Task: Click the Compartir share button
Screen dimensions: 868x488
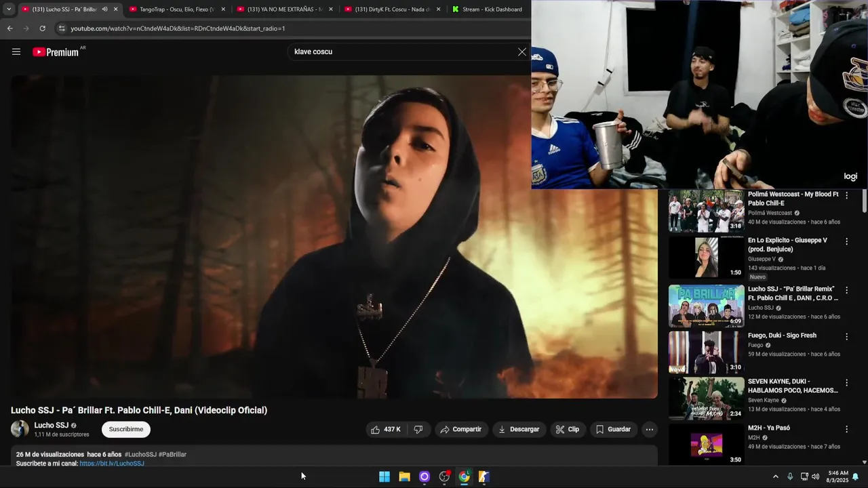Action: tap(461, 429)
